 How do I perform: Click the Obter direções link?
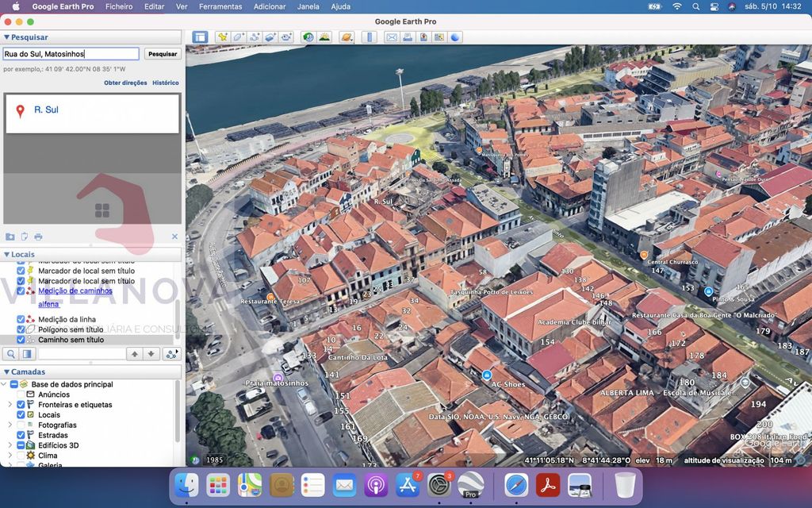[125, 83]
